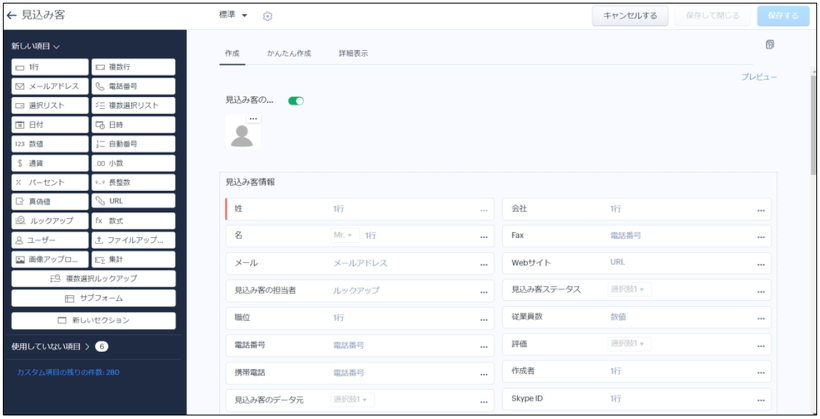Image resolution: width=820 pixels, height=419 pixels.
Task: Open the プレビュー link
Action: pyautogui.click(x=758, y=77)
